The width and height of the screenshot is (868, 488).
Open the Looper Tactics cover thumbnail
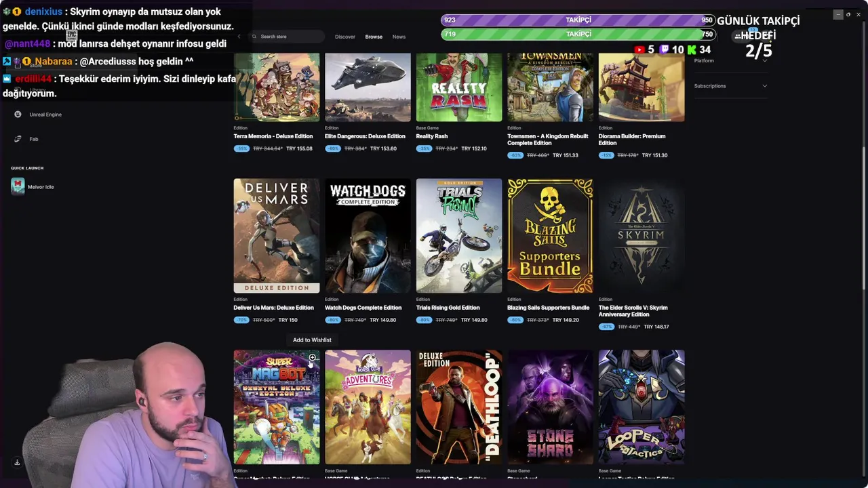[642, 407]
